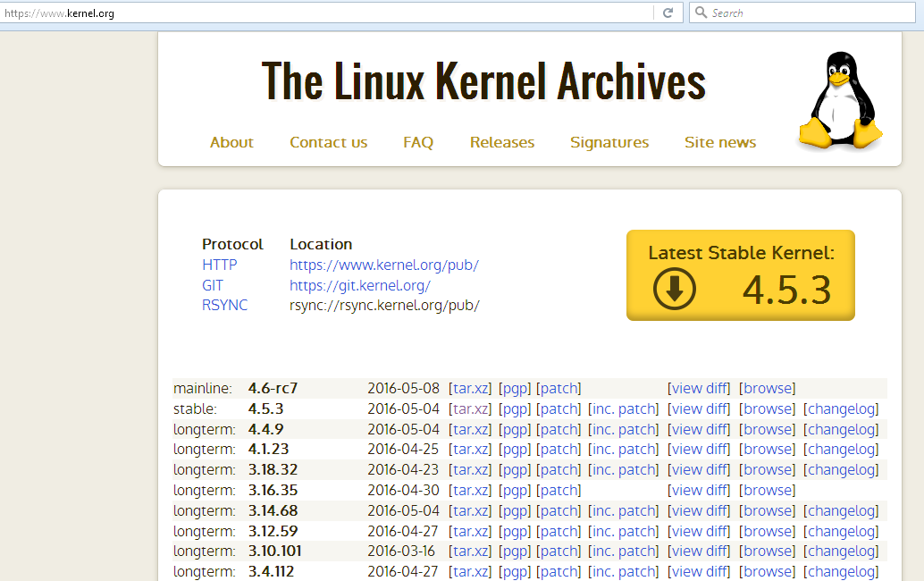This screenshot has height=581, width=924.
Task: Click inc. patch for longterm 3.14.68
Action: [x=624, y=511]
